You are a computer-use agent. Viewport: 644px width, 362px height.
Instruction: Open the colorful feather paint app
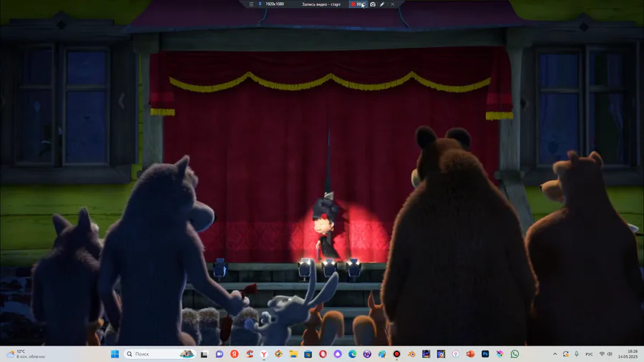[x=500, y=354]
